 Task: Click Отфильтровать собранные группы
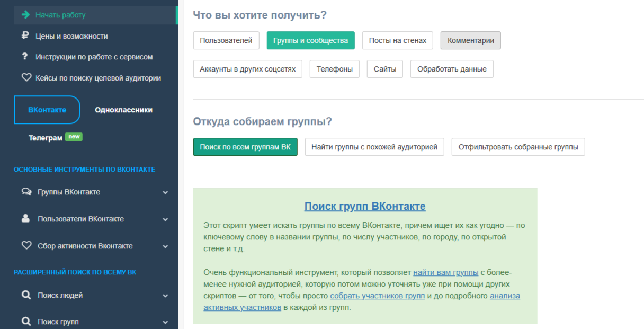pos(518,147)
